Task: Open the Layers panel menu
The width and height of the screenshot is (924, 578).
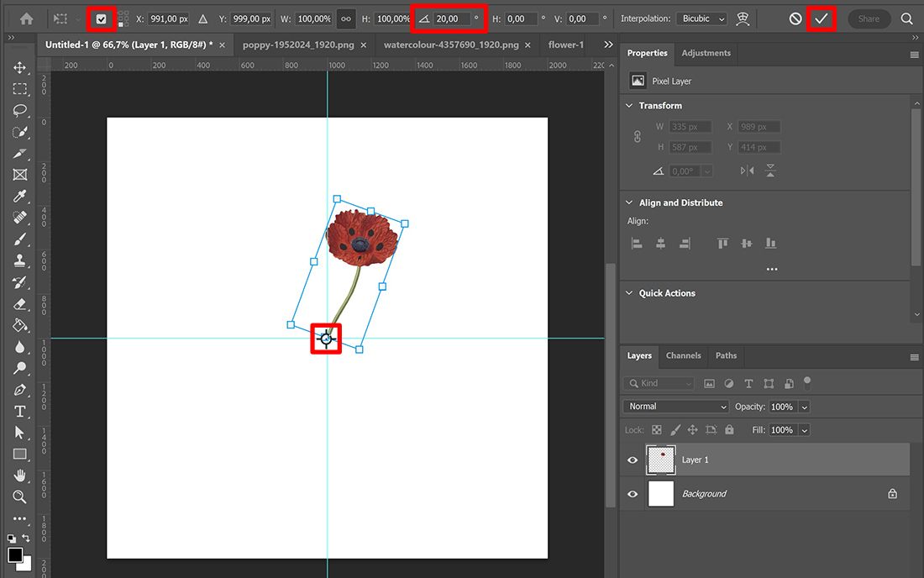Action: pos(914,355)
